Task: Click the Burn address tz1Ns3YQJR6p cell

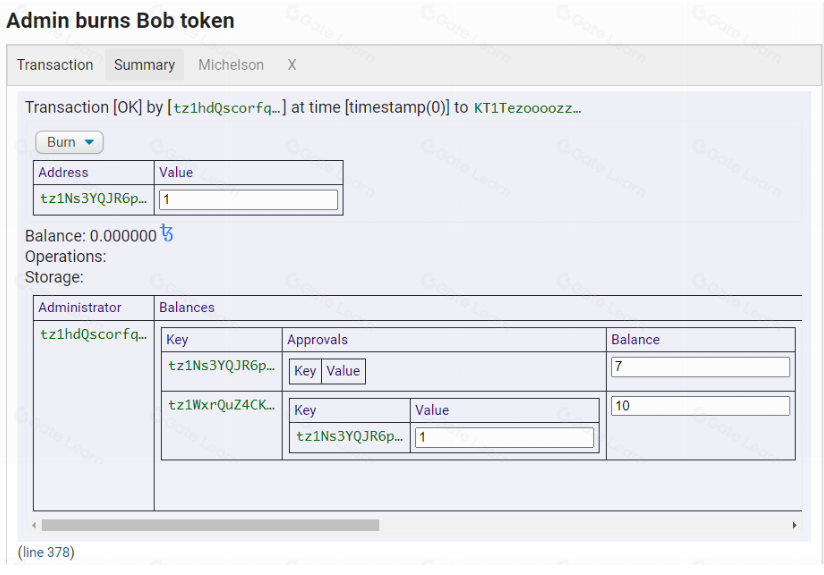Action: click(94, 199)
